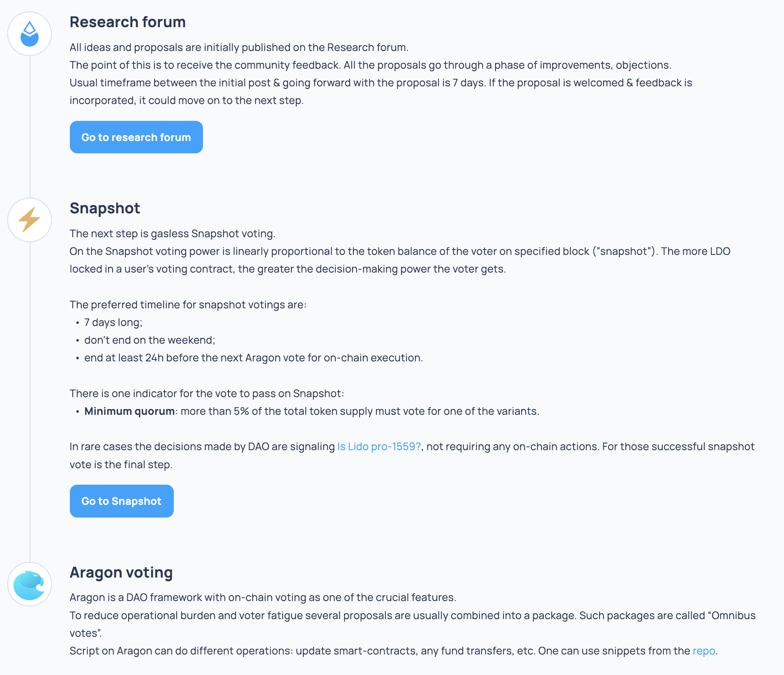Click the one indicator for the vote line
Image resolution: width=784 pixels, height=675 pixels.
pyautogui.click(x=207, y=393)
